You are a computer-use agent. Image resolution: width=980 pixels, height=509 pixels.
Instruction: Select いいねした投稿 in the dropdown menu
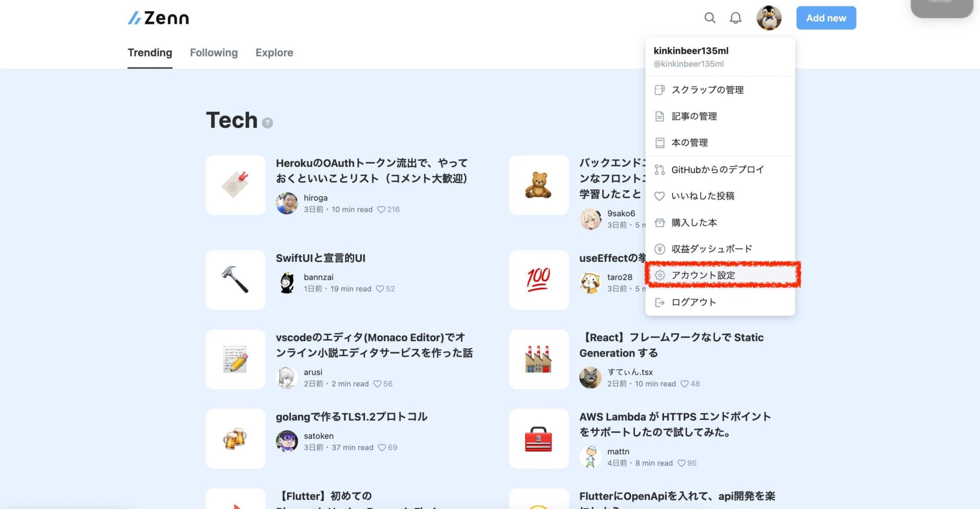(702, 196)
